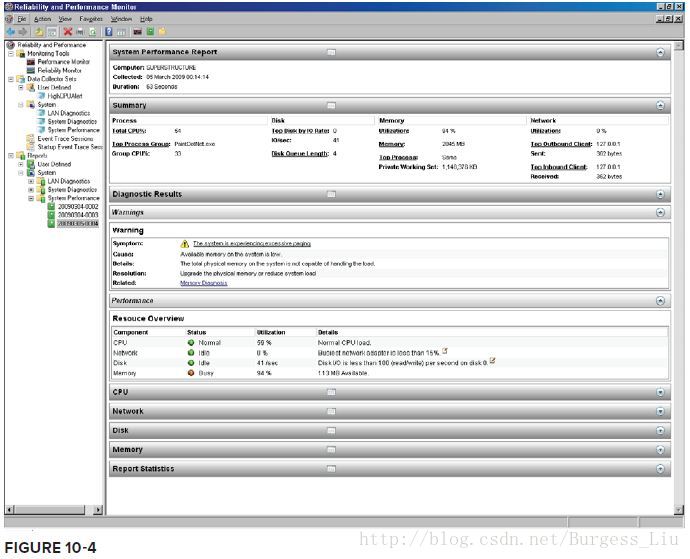The height and width of the screenshot is (559, 690).
Task: Click the green Idle status icon for Network
Action: point(191,353)
